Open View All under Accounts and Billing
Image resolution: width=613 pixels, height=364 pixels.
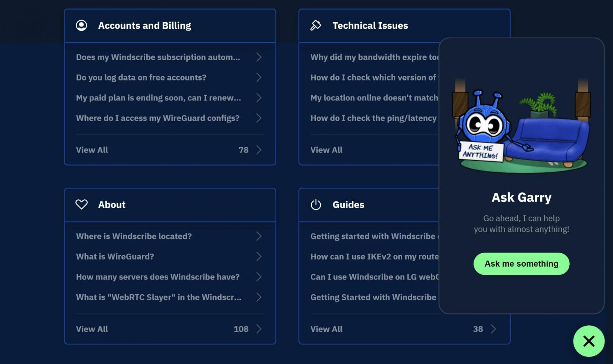92,150
